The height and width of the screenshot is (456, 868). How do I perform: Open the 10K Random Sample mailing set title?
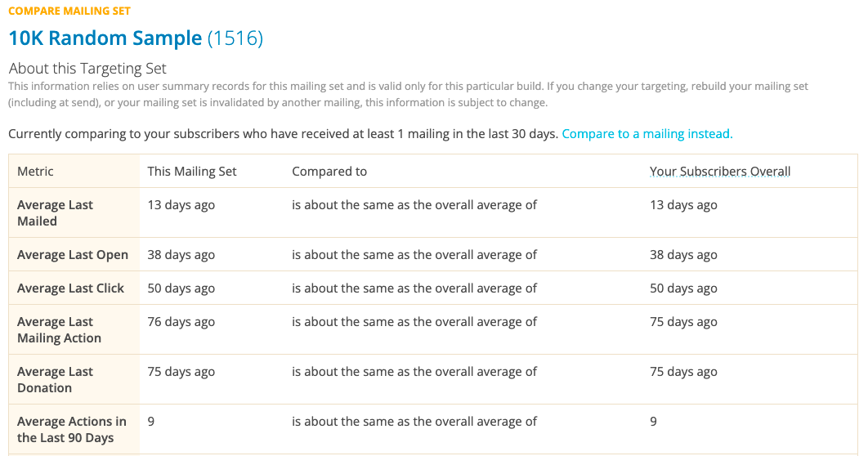point(105,38)
